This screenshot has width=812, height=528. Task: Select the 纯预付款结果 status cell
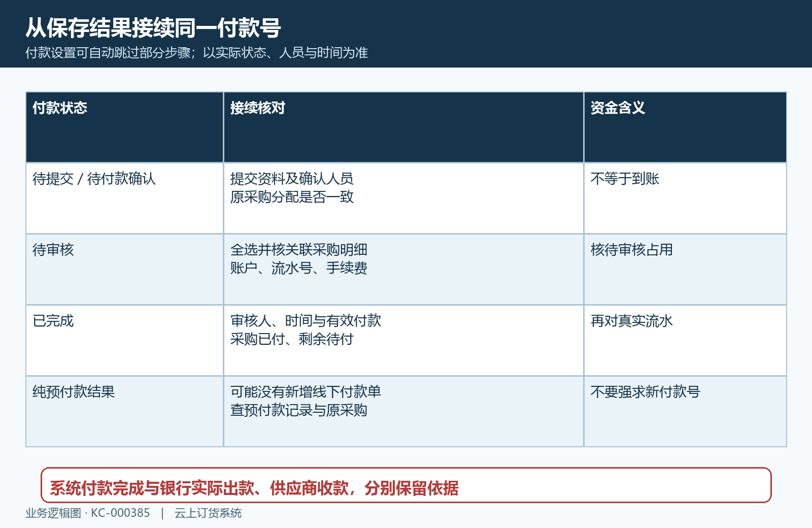pyautogui.click(x=124, y=411)
